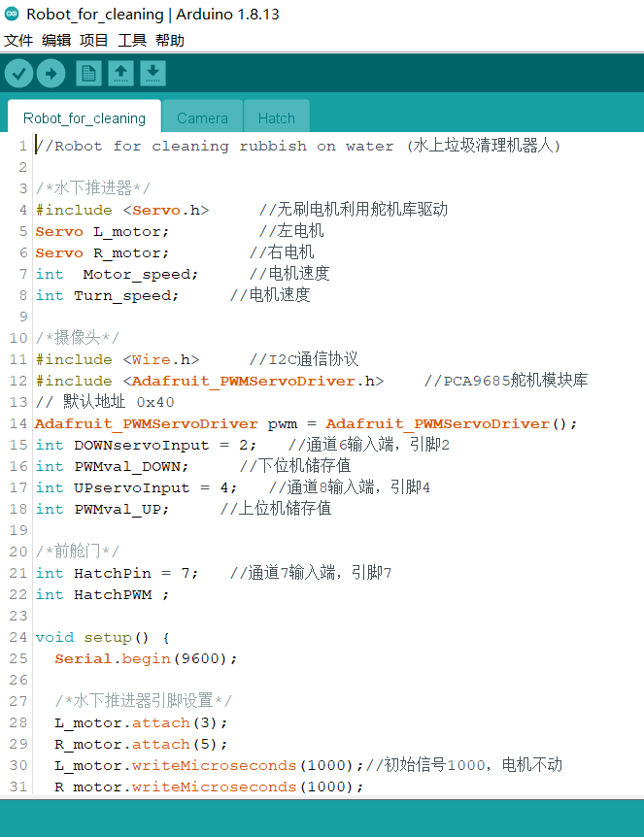Save the sketch with the down-arrow icon
This screenshot has height=837, width=644.
(x=153, y=73)
